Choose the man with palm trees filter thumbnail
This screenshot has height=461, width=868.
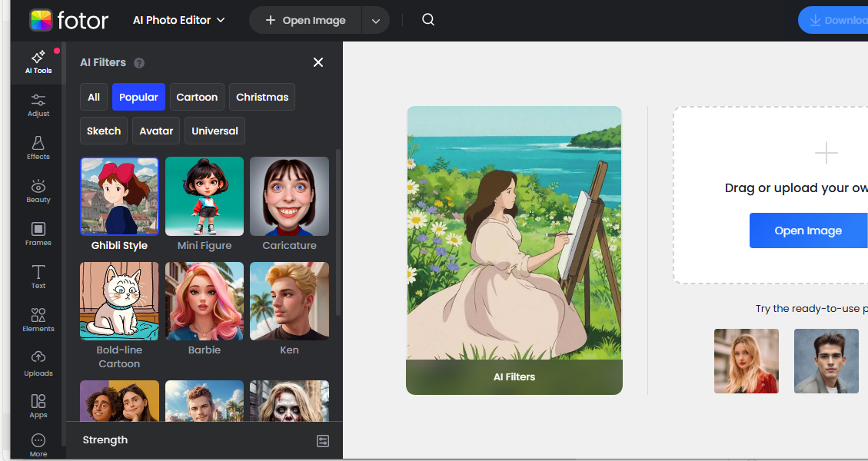click(205, 400)
